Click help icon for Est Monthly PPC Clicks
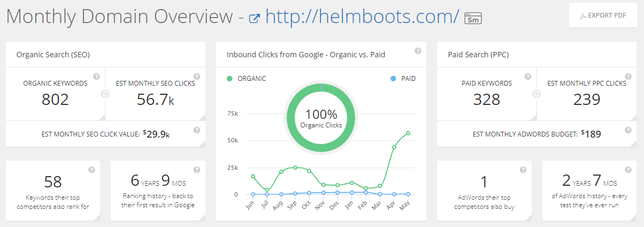 (x=627, y=77)
